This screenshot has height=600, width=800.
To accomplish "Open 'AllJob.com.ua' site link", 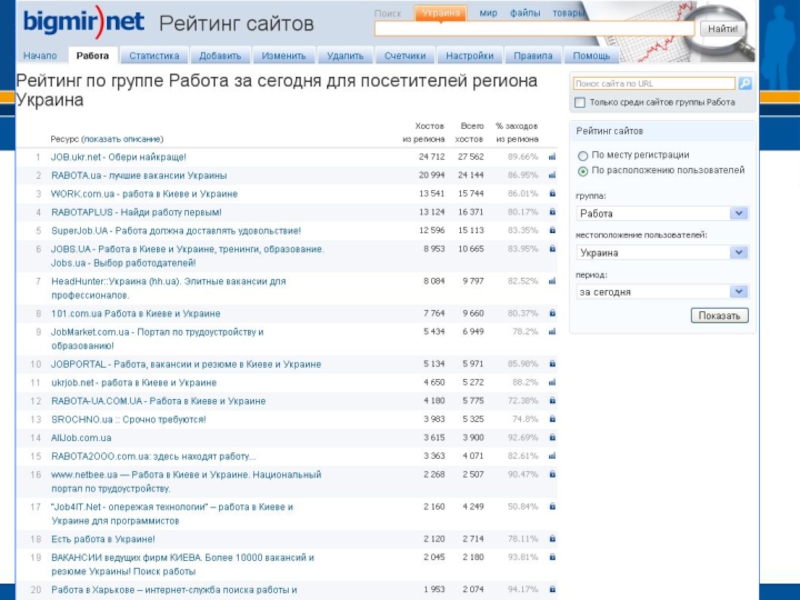I will click(x=81, y=438).
